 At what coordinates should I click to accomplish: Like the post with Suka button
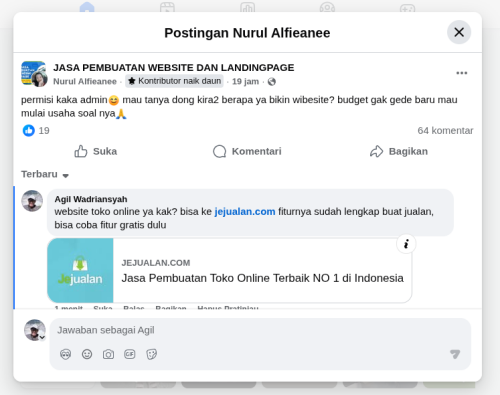95,151
